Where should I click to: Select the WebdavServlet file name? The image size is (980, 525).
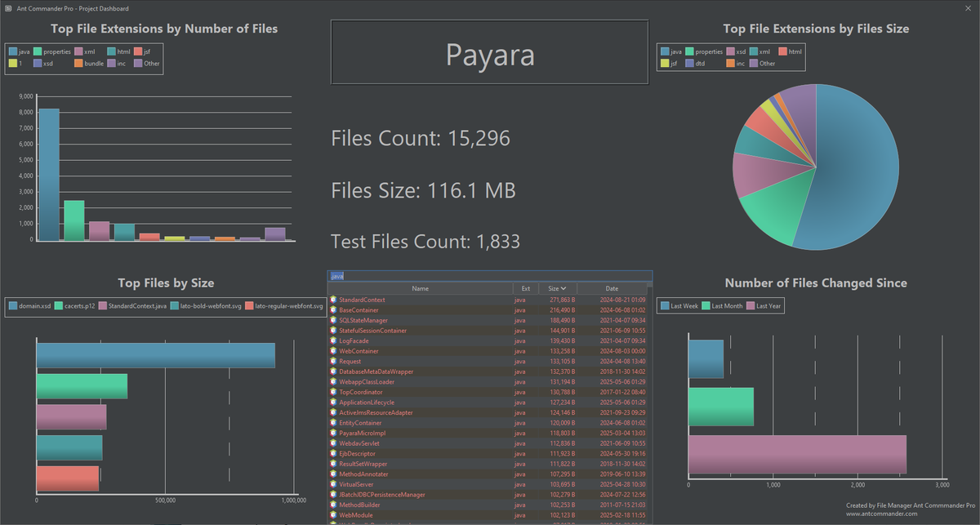(x=360, y=443)
